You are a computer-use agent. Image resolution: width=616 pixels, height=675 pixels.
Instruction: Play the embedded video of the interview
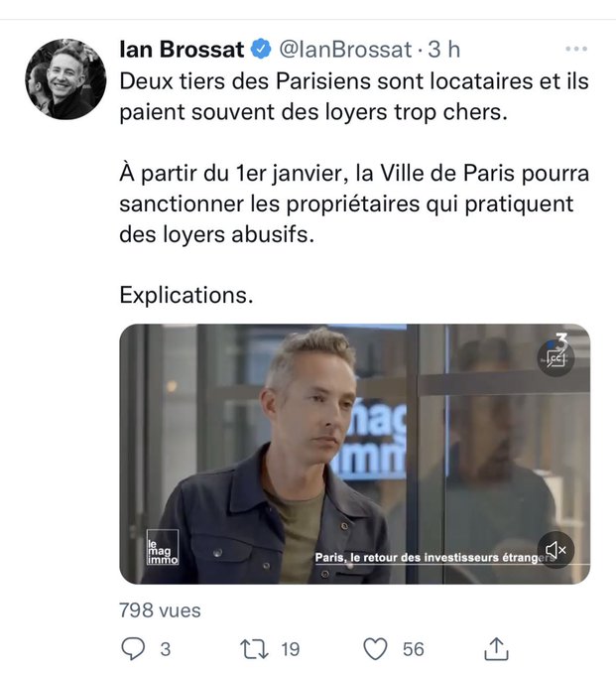pyautogui.click(x=354, y=454)
